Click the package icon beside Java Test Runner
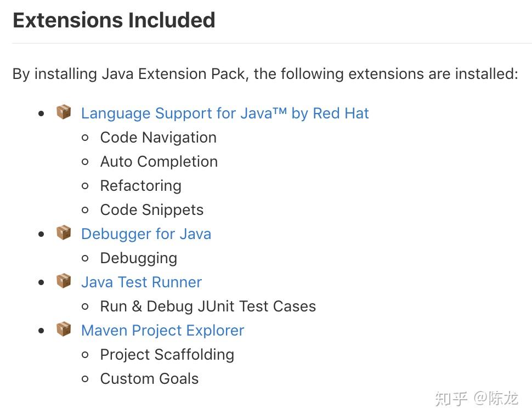 pyautogui.click(x=64, y=281)
